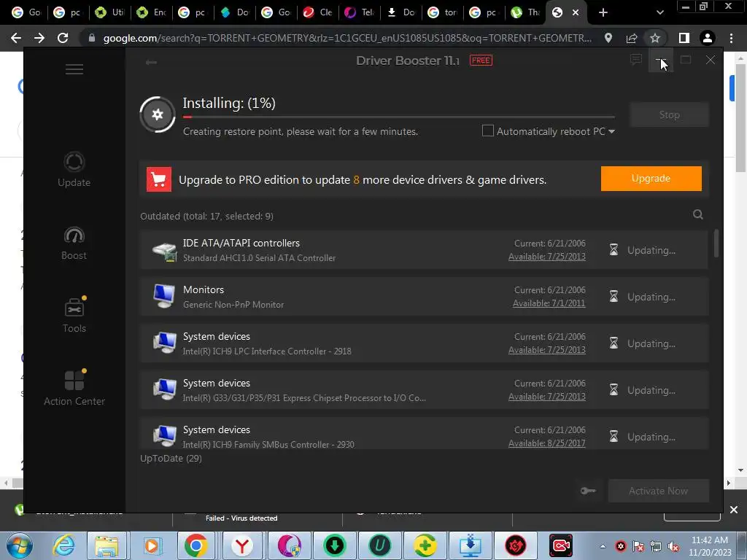Click Chrome back navigation arrow
Image resolution: width=747 pixels, height=560 pixels.
point(16,38)
